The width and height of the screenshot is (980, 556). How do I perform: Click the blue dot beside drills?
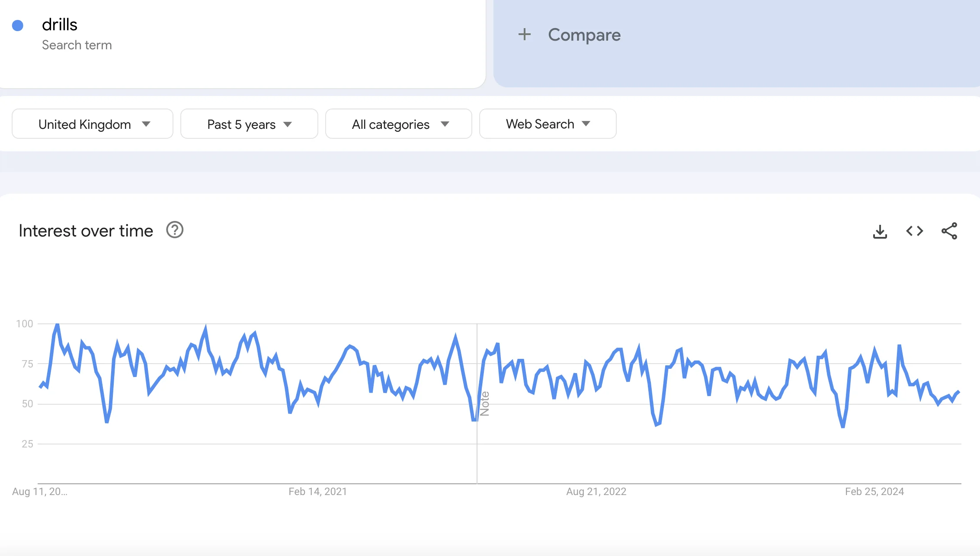[x=18, y=26]
